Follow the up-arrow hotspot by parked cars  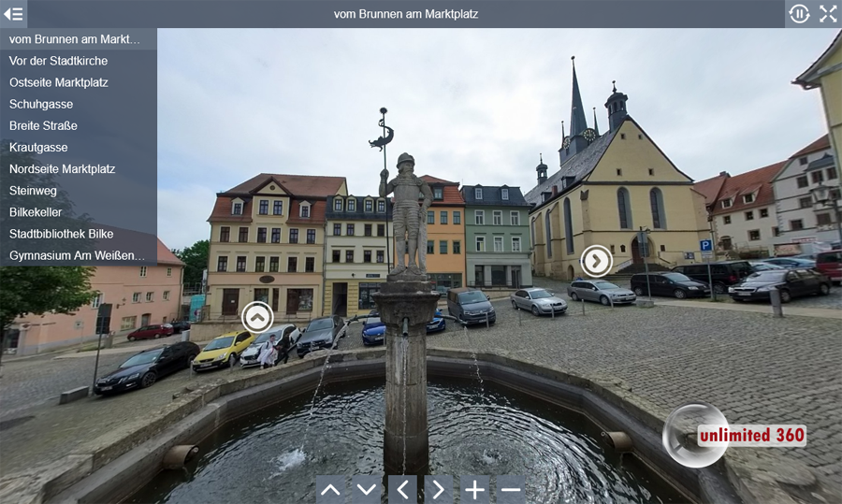pyautogui.click(x=257, y=317)
